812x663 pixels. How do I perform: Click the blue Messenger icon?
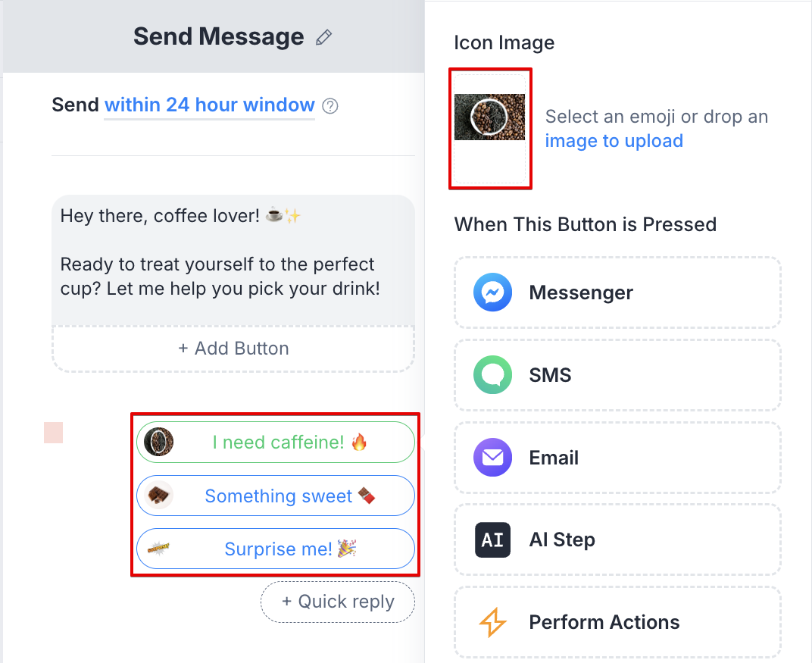pos(492,293)
